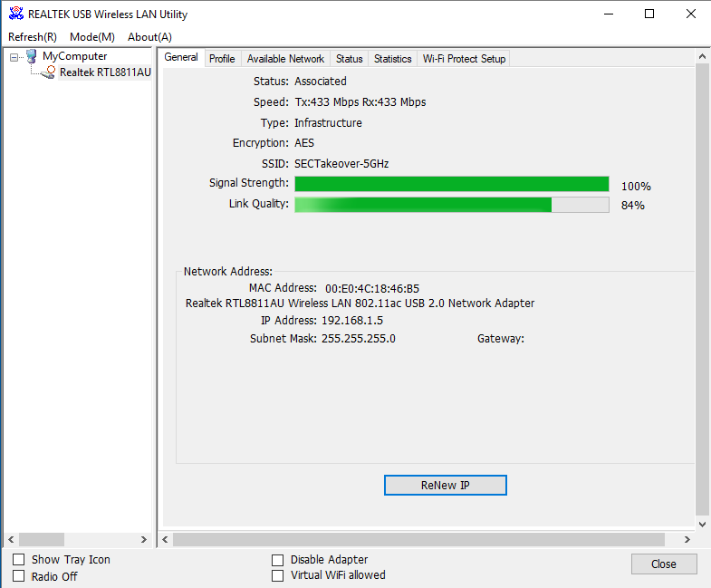Maximize the REALTEK utility window
The image size is (711, 588).
click(649, 14)
